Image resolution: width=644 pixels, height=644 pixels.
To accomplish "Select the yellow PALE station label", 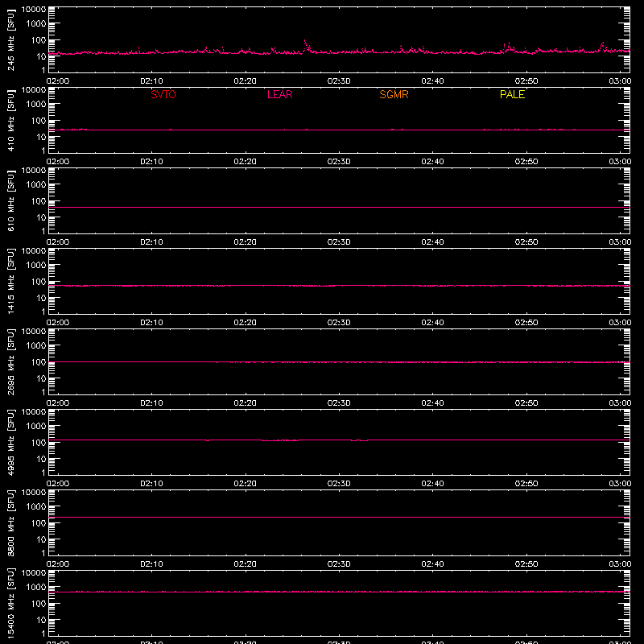I will [512, 94].
